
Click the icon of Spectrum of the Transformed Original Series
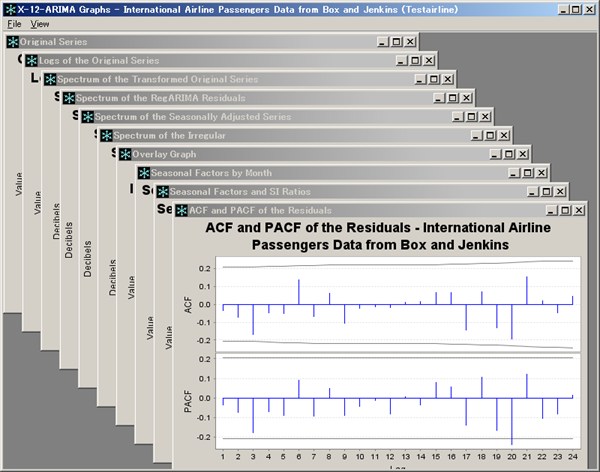(50, 79)
